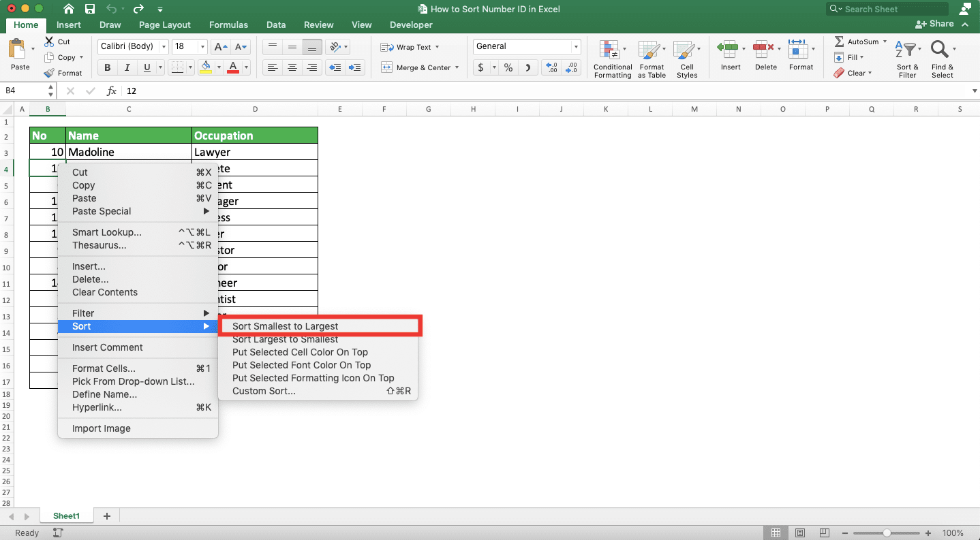Image resolution: width=980 pixels, height=540 pixels.
Task: Switch to Normal view in status bar
Action: coord(776,533)
